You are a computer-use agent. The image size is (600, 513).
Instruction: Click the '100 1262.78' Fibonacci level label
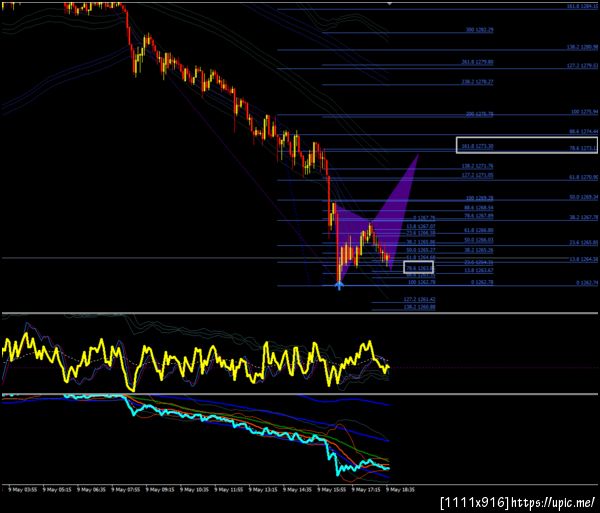coord(421,282)
